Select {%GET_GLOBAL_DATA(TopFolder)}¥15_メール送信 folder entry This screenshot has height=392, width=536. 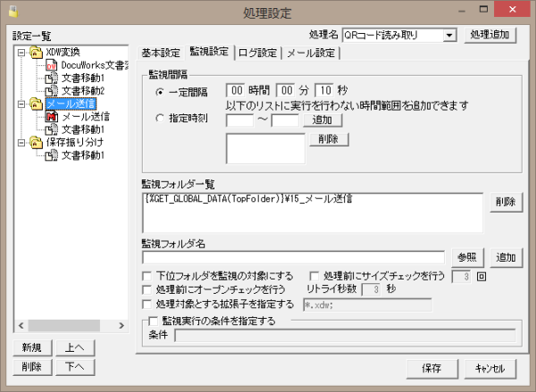point(249,198)
